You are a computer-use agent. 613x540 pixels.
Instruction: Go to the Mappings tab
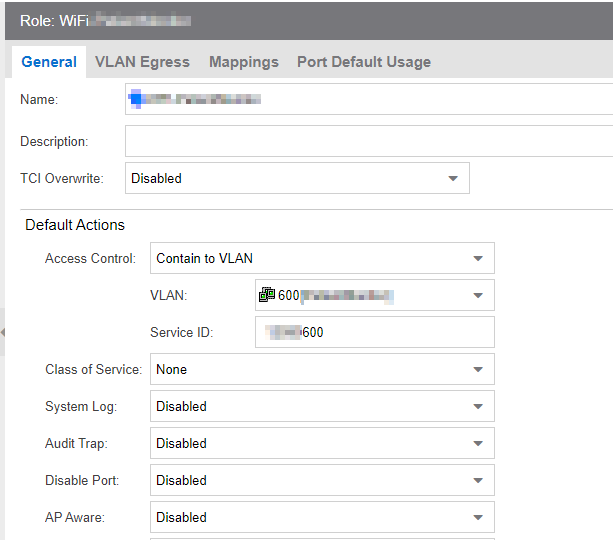tap(243, 62)
